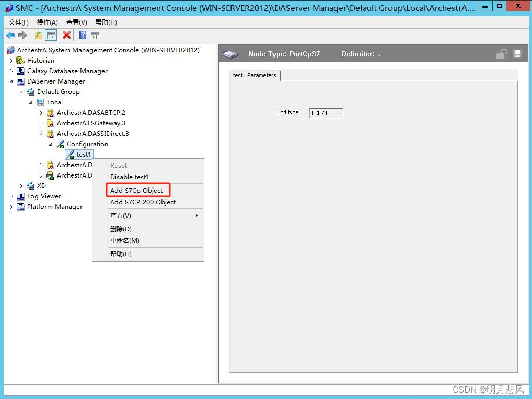Click the Node Type: PortCpS7 header text
The image size is (532, 399).
[x=284, y=54]
